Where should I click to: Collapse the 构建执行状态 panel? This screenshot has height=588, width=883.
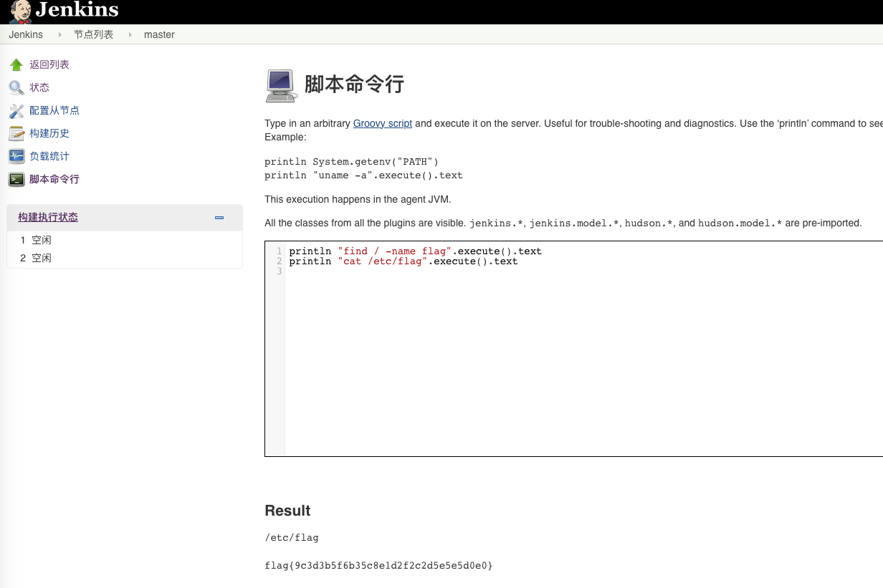219,218
